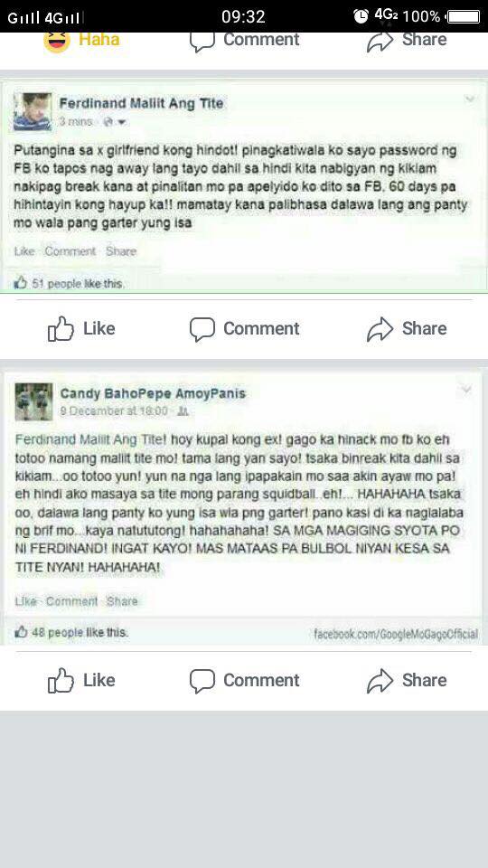Tap battery indicator in status bar

tap(463, 16)
